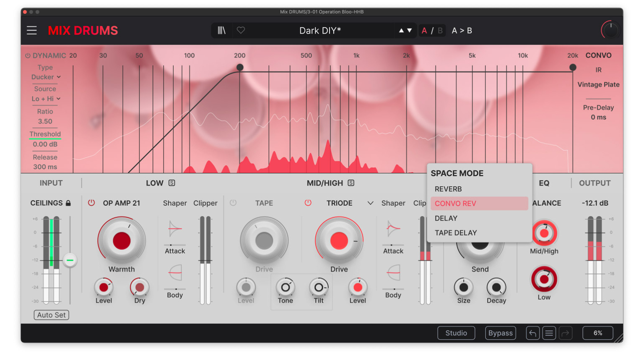Bypass the plugin
The image size is (644, 356).
(500, 332)
